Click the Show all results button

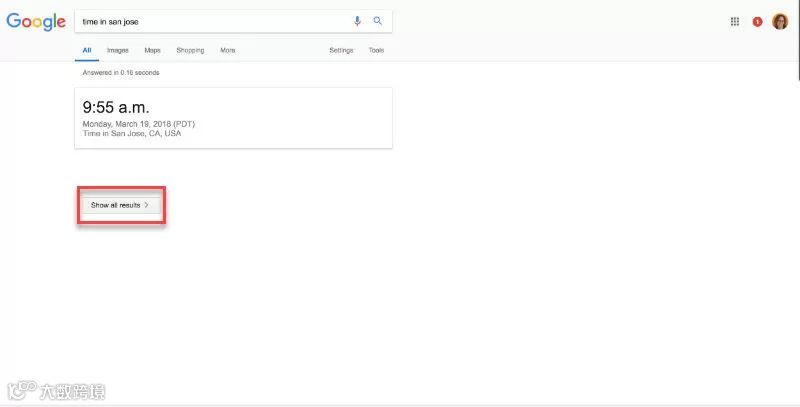pos(121,205)
